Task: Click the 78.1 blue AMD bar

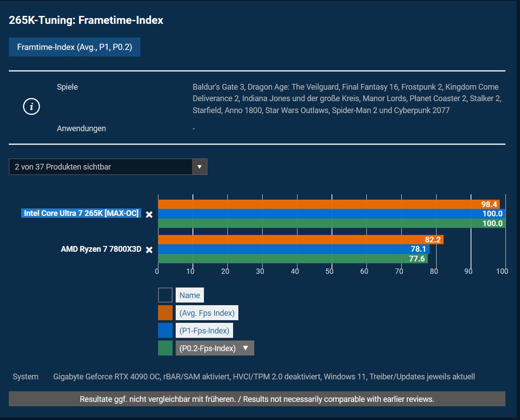Action: point(294,249)
